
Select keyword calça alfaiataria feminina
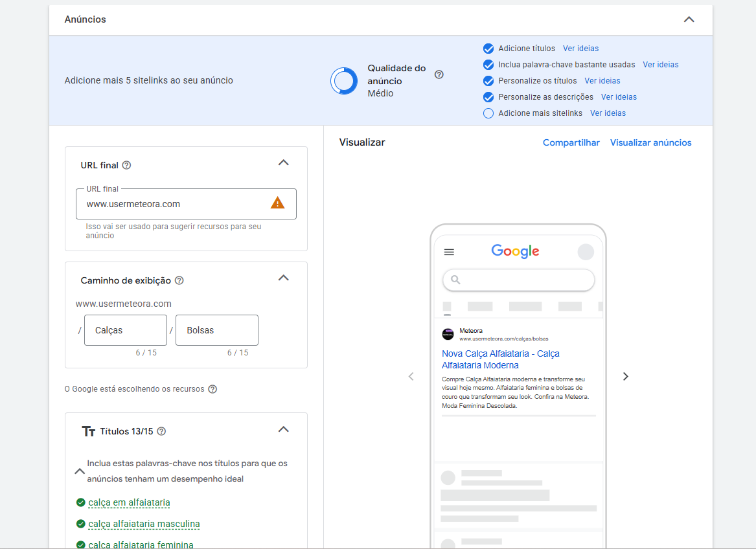(x=141, y=544)
